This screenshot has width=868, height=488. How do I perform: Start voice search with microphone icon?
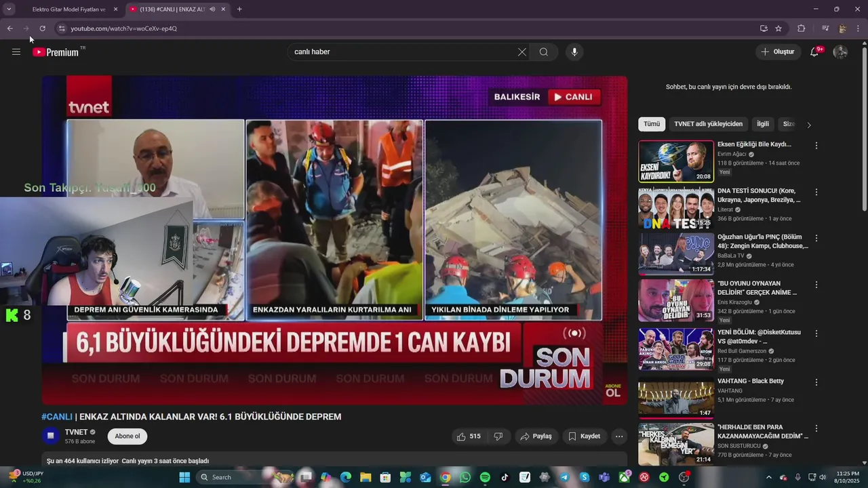coord(574,52)
